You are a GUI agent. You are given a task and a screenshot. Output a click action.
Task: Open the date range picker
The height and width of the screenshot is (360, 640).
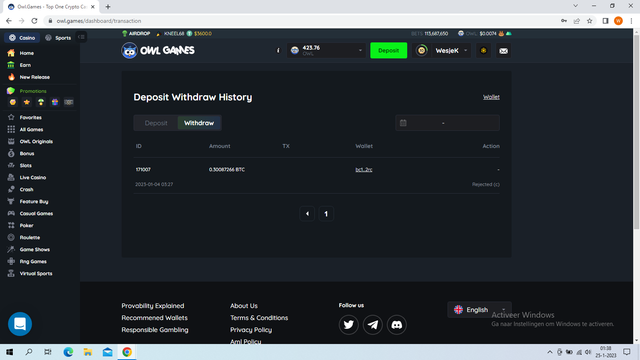447,123
